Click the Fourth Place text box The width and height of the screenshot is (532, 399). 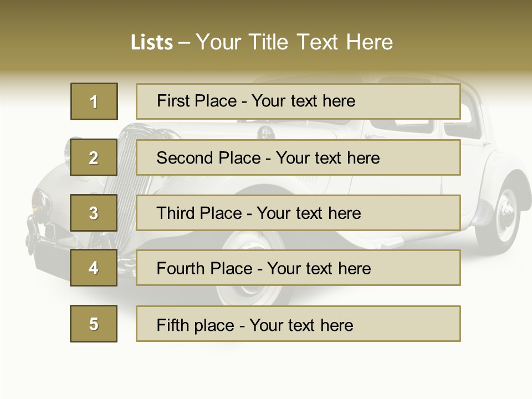tap(298, 268)
